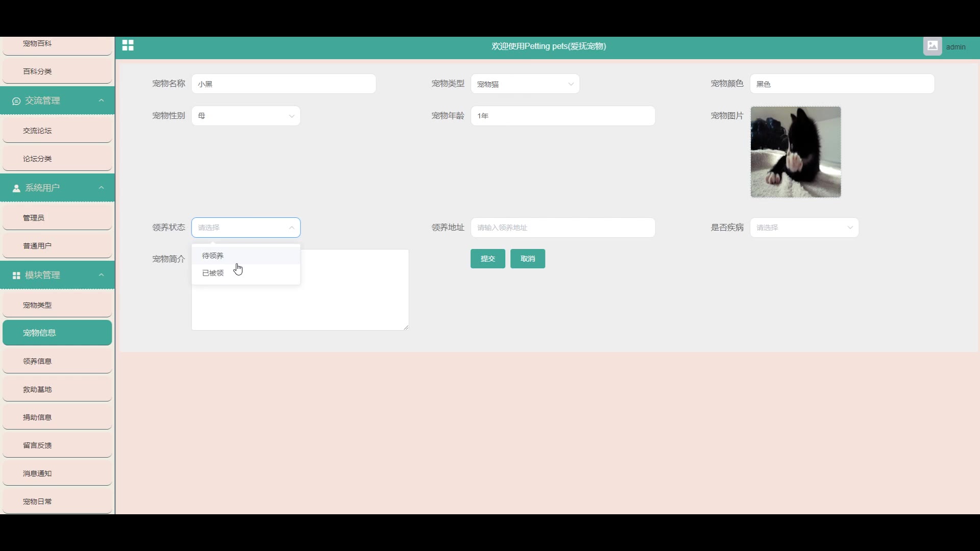Click the user icon beside 系统用户
Screen dimensions: 980x551
click(x=16, y=188)
